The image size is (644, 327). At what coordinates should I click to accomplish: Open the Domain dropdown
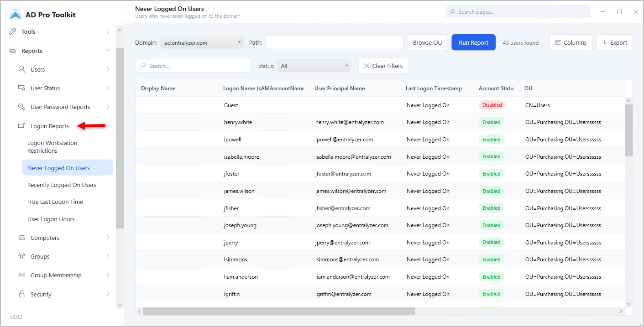click(x=202, y=42)
